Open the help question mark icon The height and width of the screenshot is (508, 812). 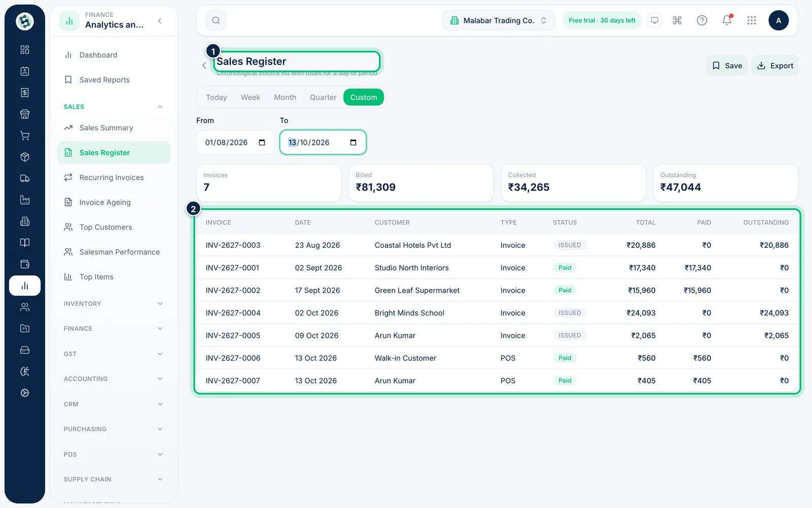(x=702, y=20)
